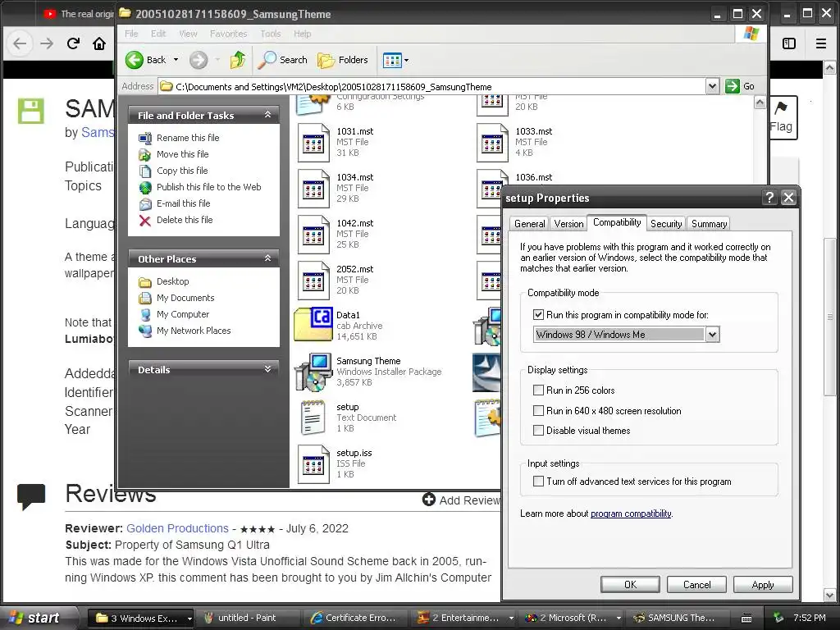Screen dimensions: 840x630
Task: Switch to the Version tab
Action: coord(568,224)
